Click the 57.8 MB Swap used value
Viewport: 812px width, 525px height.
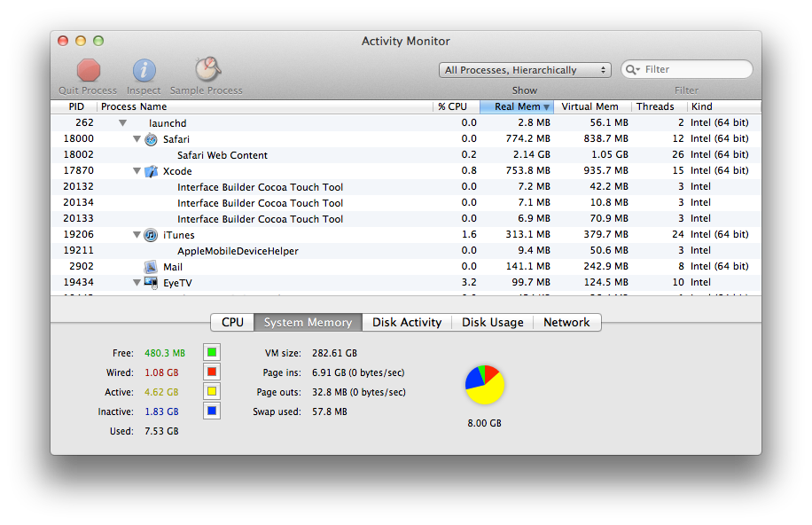[x=330, y=411]
